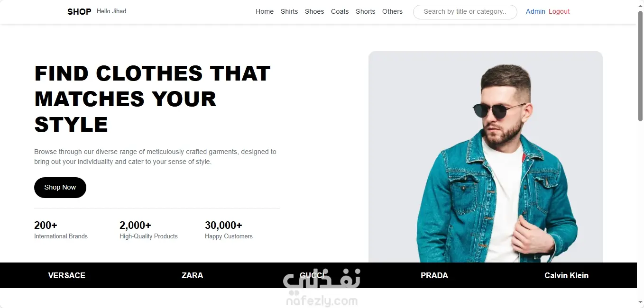
Task: Open the Admin panel link
Action: point(535,11)
